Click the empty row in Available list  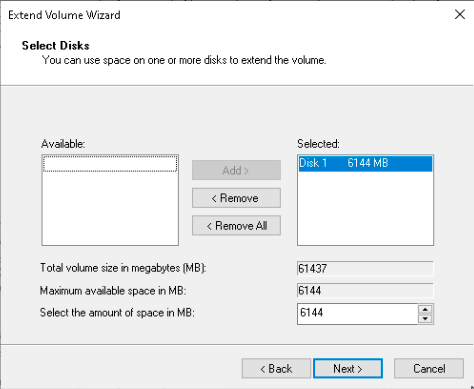click(110, 164)
